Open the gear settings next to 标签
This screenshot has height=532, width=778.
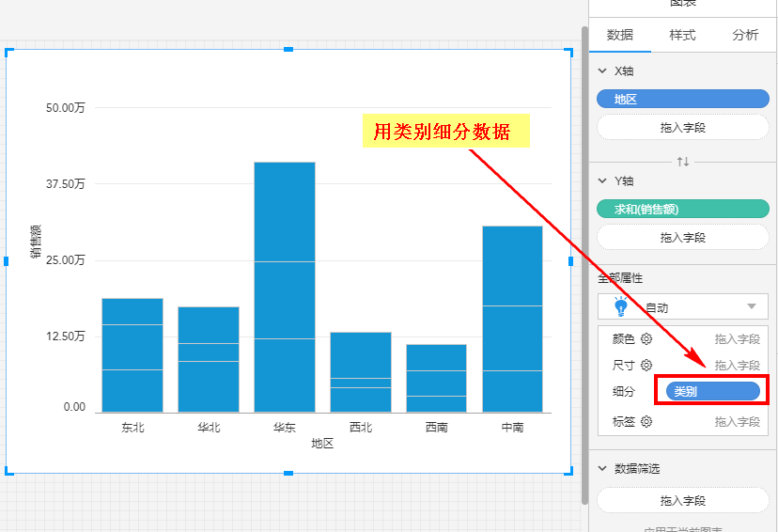(x=646, y=422)
